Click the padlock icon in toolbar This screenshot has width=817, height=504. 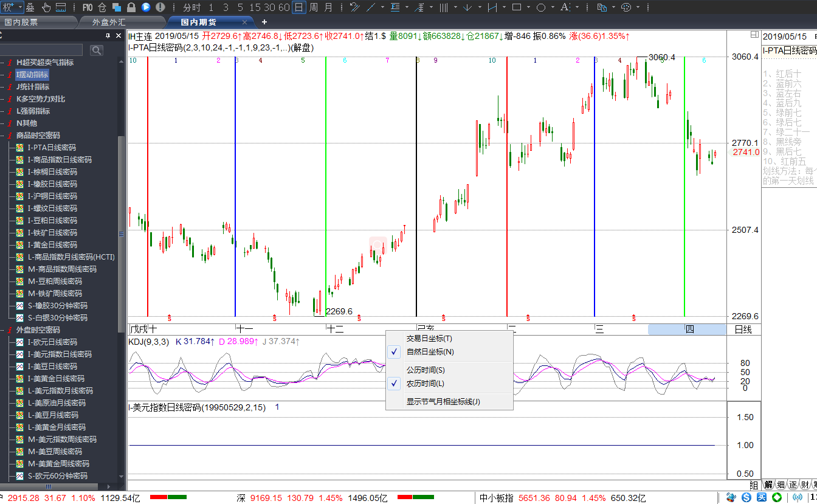131,7
